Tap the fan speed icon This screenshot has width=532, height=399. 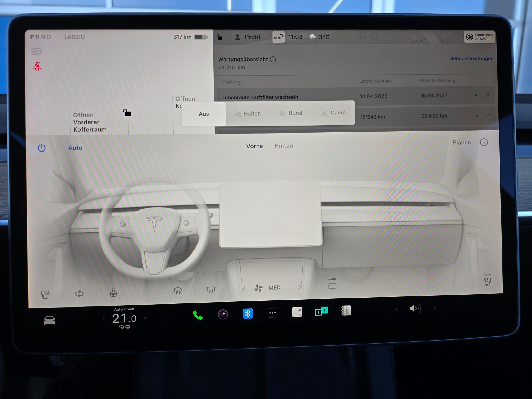pos(258,288)
